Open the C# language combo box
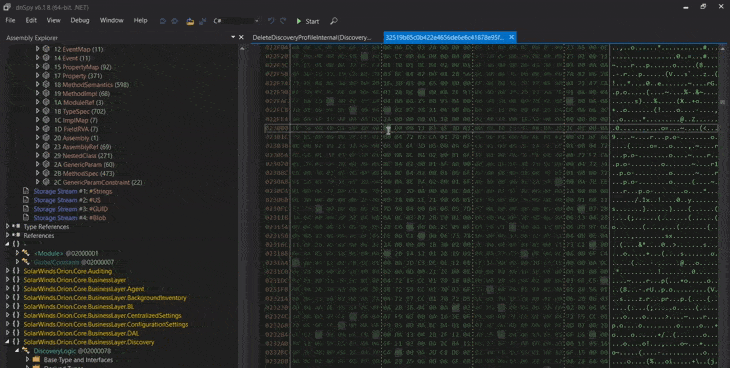 pos(236,21)
